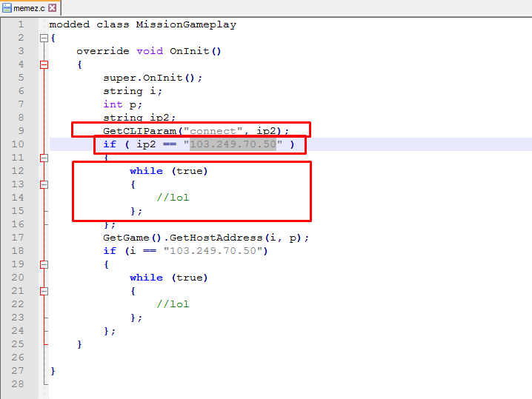Click the highlighted IP 103.249.70.50 on line 10
The height and width of the screenshot is (399, 532).
(233, 144)
